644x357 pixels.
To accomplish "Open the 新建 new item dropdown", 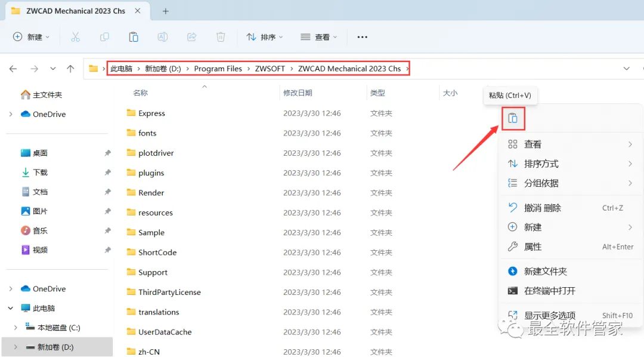I will click(x=31, y=37).
